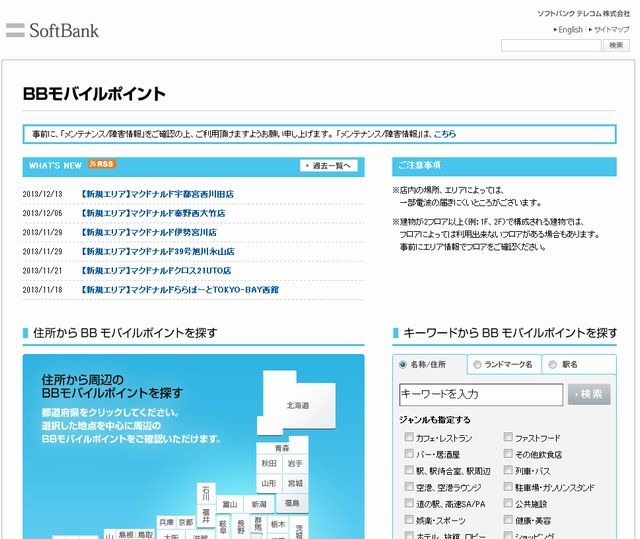Select the 名称/住所 radio button
640x539 pixels.
(403, 364)
